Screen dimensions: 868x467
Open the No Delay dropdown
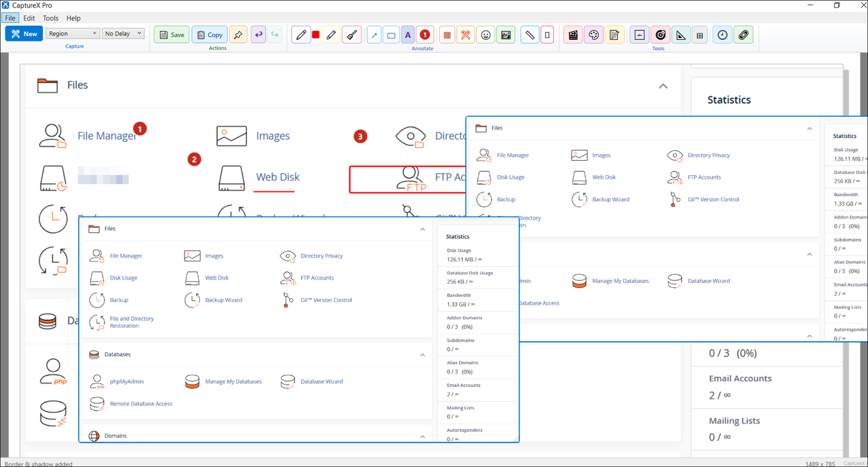pyautogui.click(x=123, y=33)
